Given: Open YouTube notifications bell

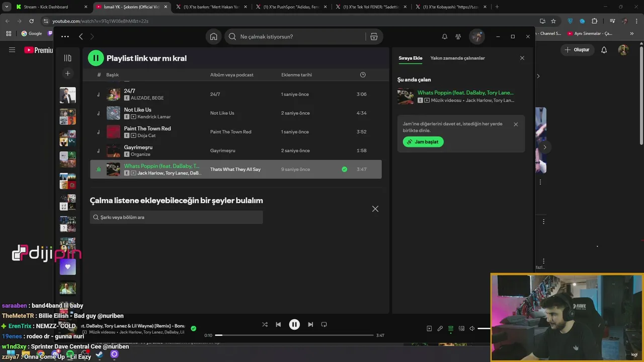Looking at the screenshot, I should (604, 50).
